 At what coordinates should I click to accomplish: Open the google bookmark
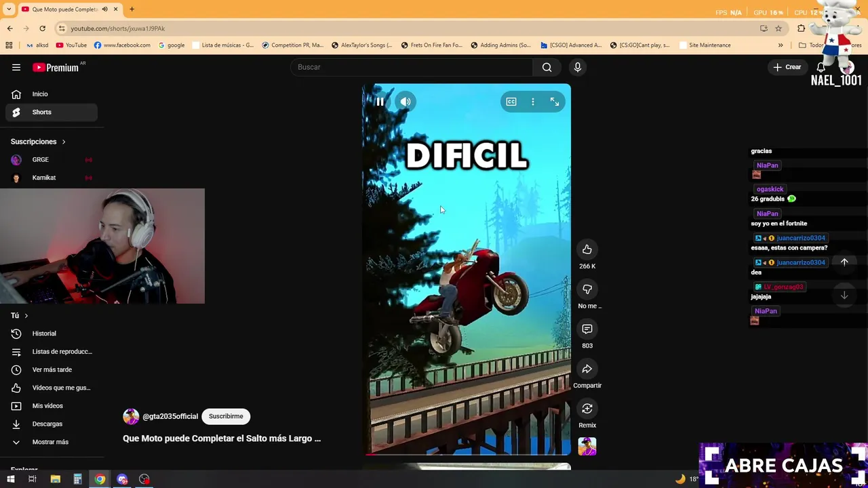click(x=172, y=45)
